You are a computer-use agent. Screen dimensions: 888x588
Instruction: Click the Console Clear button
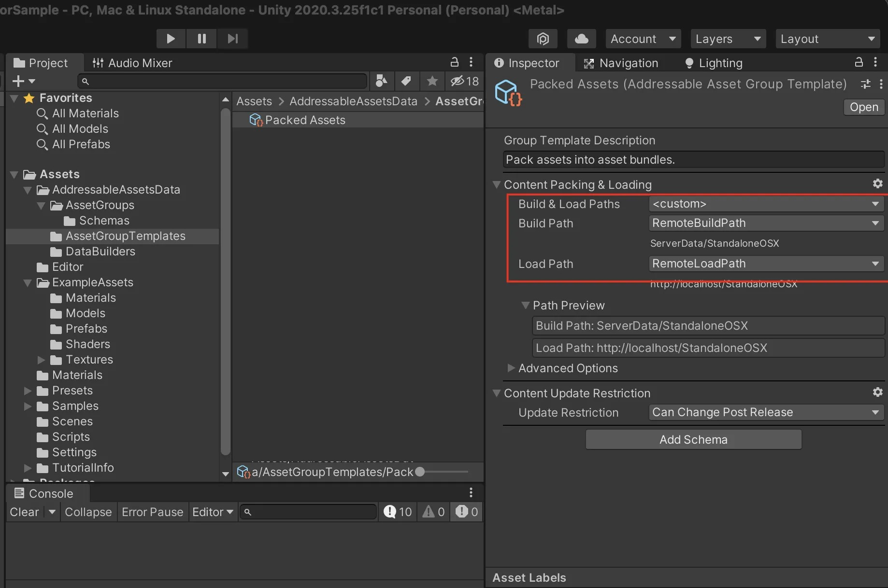[24, 512]
